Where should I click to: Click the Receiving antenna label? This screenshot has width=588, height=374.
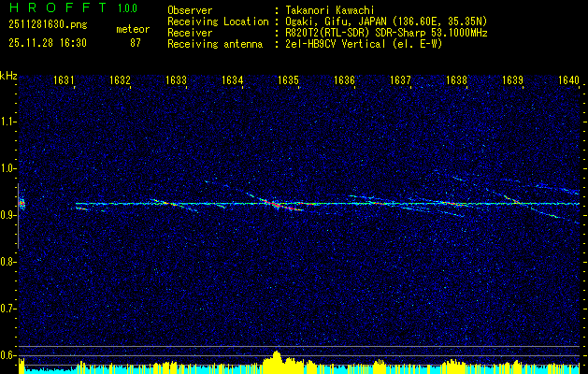coord(215,44)
